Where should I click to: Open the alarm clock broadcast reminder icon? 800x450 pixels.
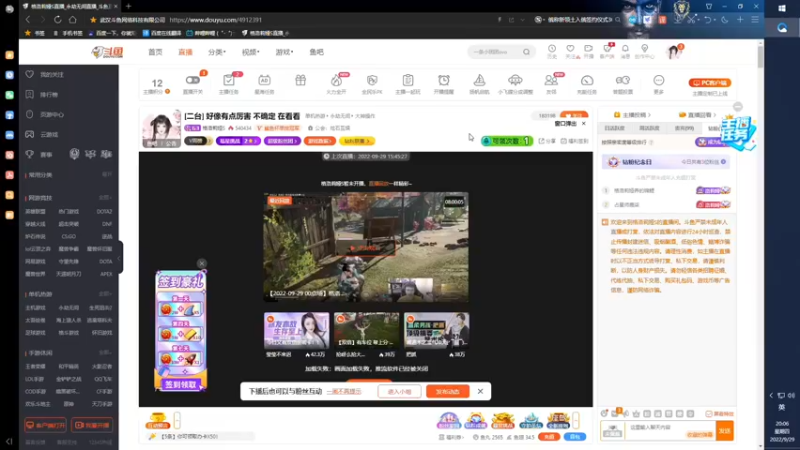[x=444, y=80]
